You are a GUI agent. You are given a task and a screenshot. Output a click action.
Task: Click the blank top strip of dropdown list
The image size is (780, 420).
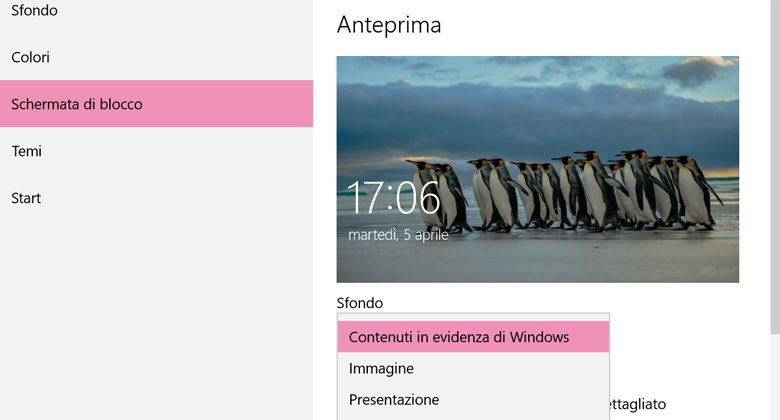pyautogui.click(x=473, y=317)
